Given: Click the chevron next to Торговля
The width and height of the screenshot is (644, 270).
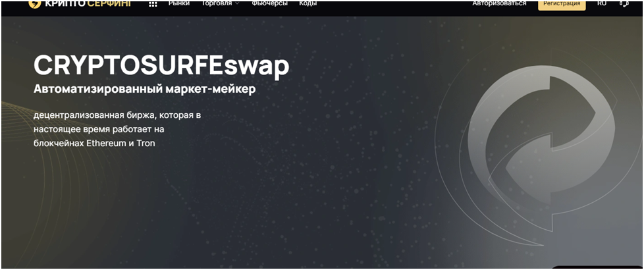Looking at the screenshot, I should tap(237, 4).
